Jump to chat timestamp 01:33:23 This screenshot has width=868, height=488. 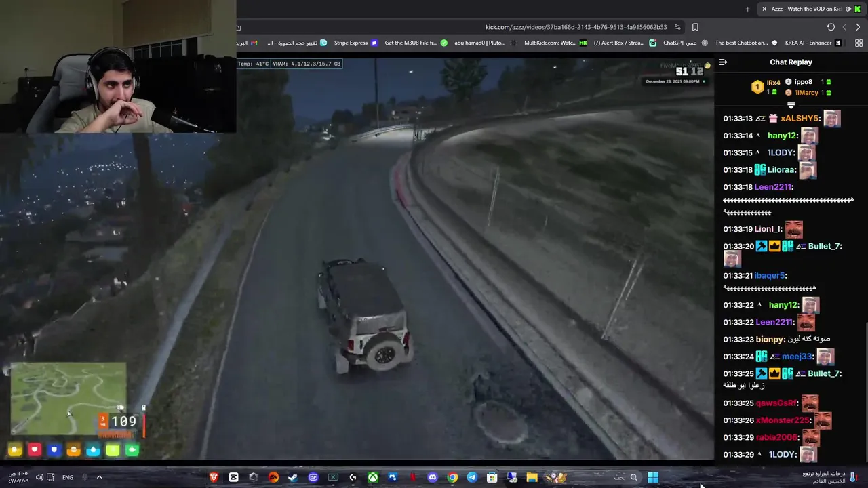point(738,339)
